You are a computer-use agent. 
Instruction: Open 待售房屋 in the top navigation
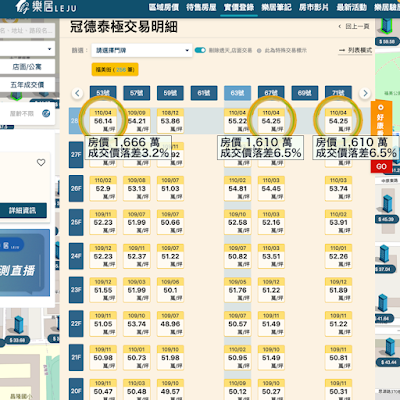click(201, 7)
